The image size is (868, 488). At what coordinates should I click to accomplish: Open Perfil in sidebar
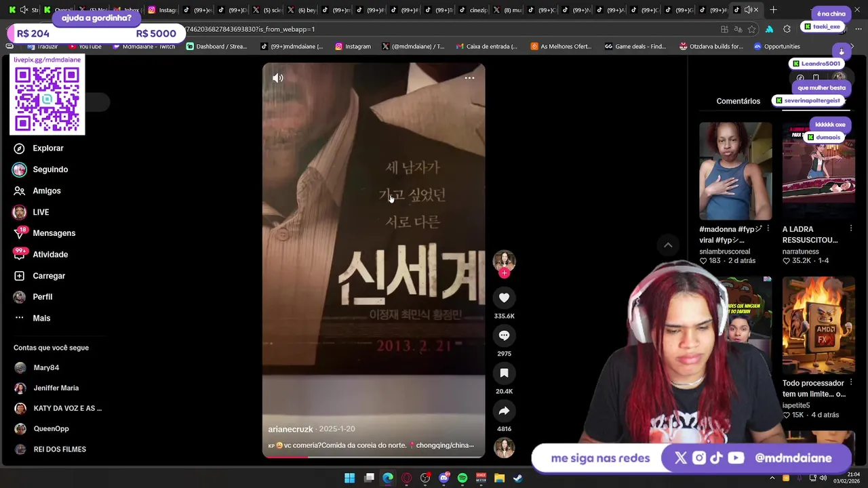[x=42, y=297]
